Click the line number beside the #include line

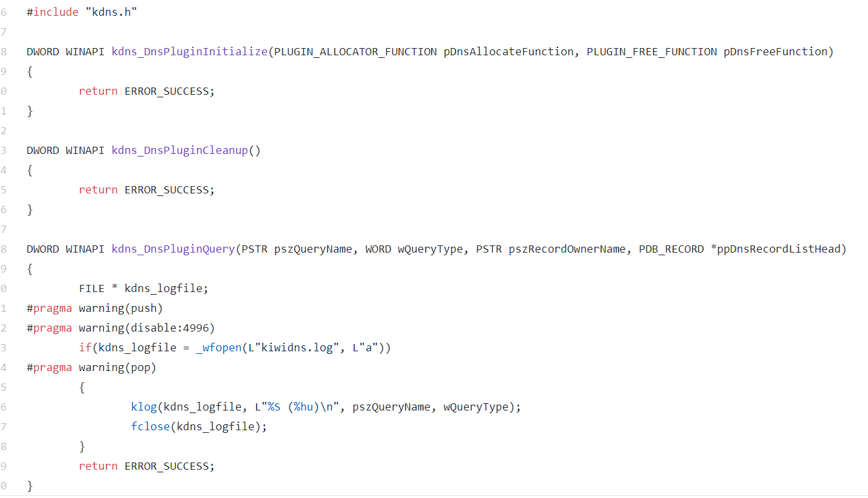pyautogui.click(x=4, y=12)
